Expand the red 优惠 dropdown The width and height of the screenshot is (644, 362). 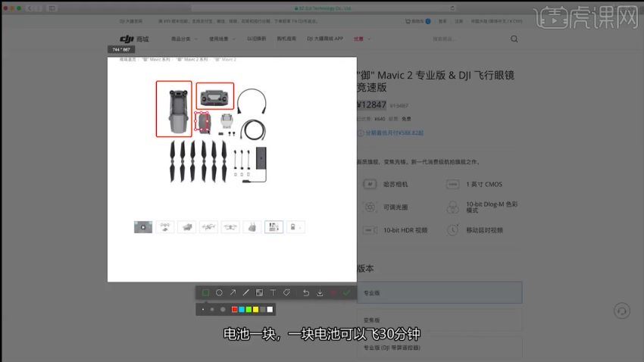click(362, 39)
